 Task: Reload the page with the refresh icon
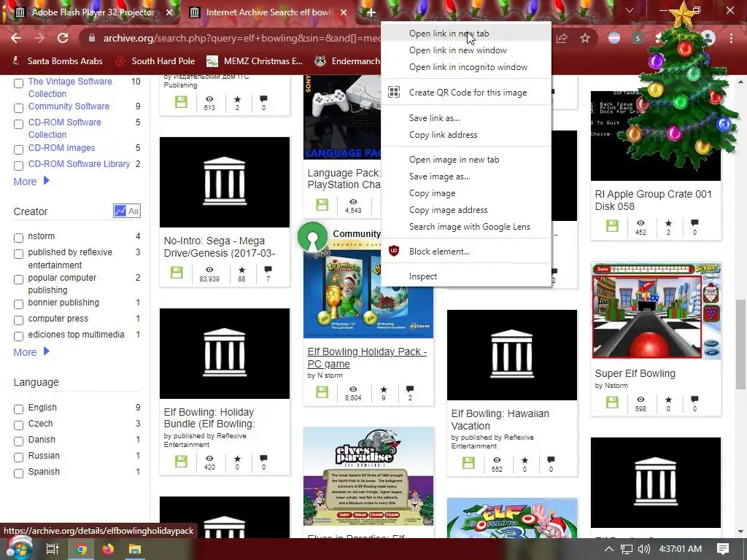point(63,38)
